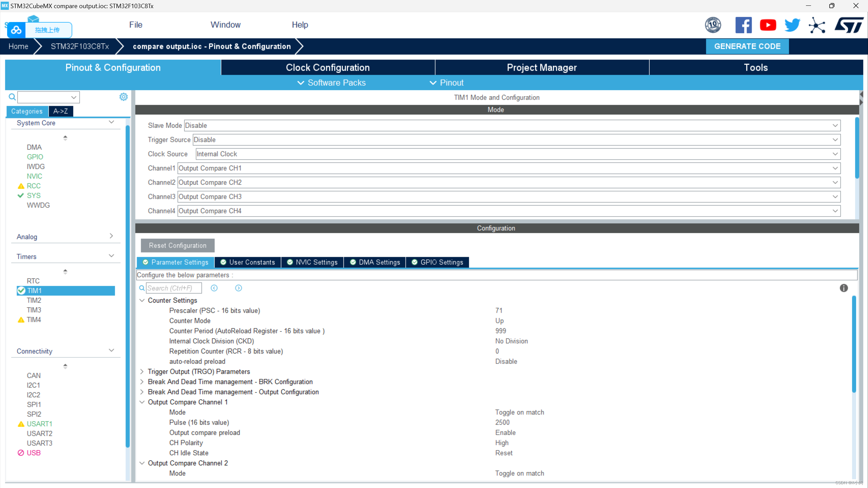Collapse the Counter Settings group
The image size is (868, 488).
(x=142, y=300)
